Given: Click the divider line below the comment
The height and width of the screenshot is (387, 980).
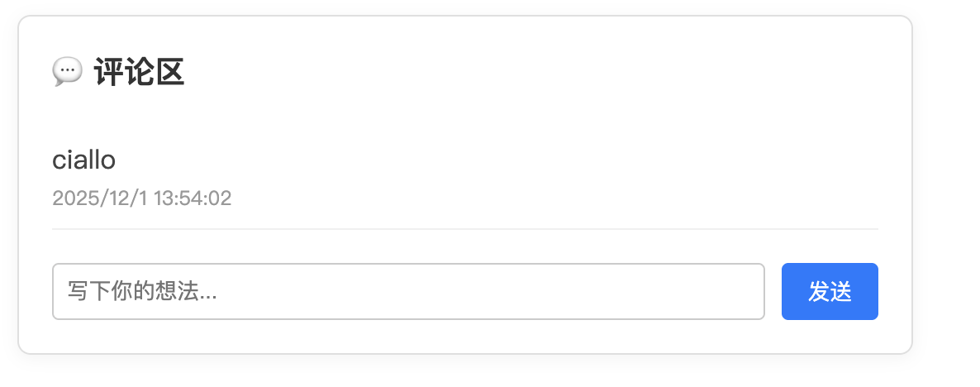Looking at the screenshot, I should pos(464,228).
